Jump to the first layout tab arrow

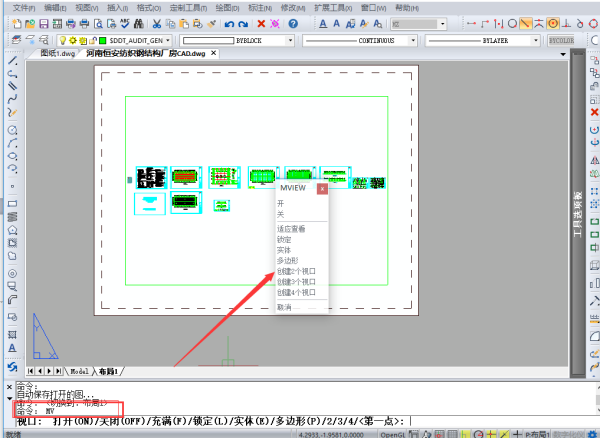(x=30, y=371)
